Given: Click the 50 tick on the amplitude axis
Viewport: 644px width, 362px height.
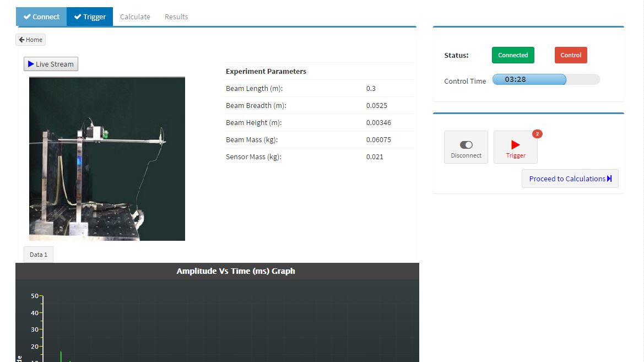Looking at the screenshot, I should [35, 296].
